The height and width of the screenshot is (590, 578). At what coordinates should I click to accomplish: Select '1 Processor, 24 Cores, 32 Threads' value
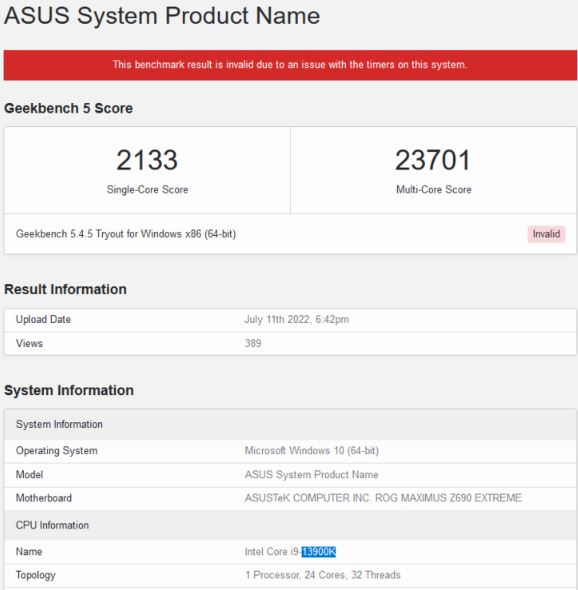click(x=323, y=575)
